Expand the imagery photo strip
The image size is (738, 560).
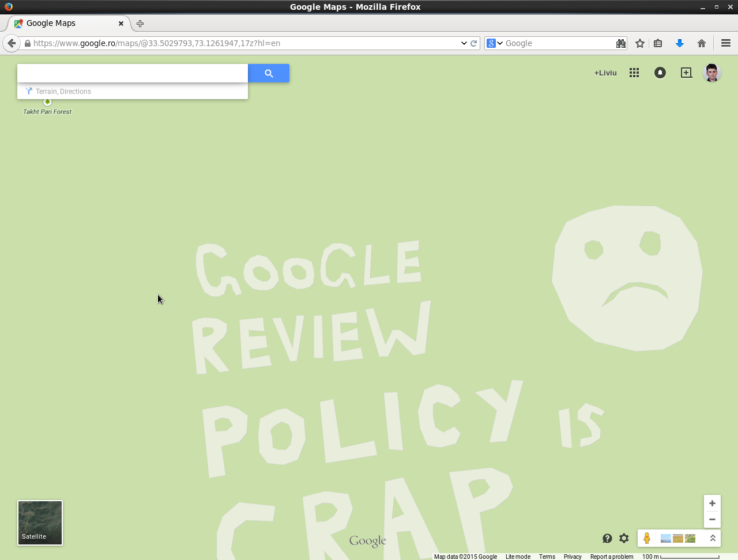point(713,538)
